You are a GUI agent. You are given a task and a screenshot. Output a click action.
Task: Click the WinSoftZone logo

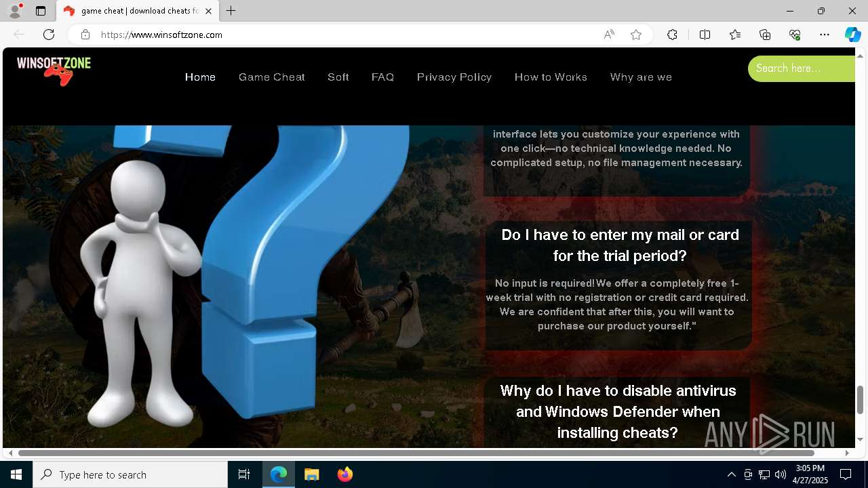click(54, 70)
